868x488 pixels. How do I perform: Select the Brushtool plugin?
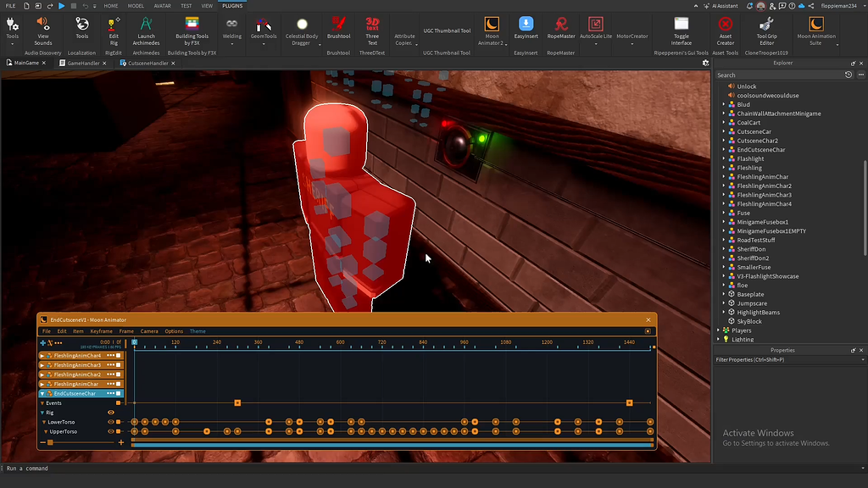click(x=338, y=29)
